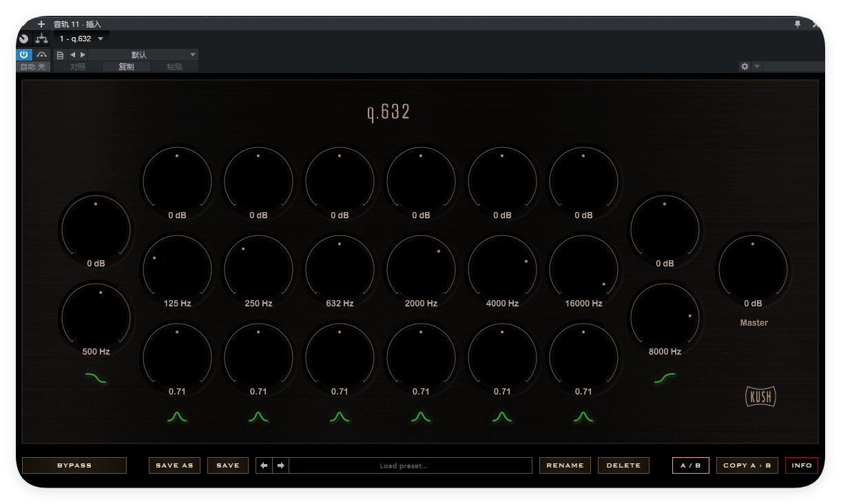The height and width of the screenshot is (504, 841).
Task: Click the bell curve icon in the 632 Hz band
Action: point(340,417)
